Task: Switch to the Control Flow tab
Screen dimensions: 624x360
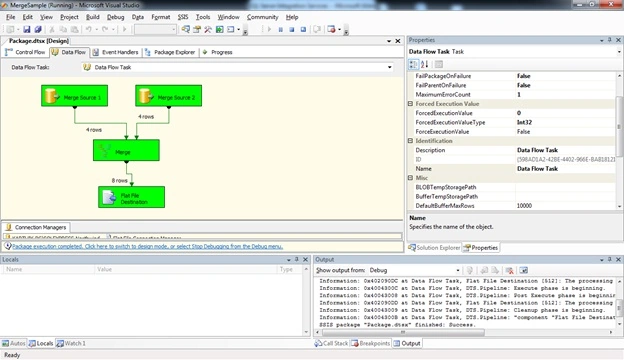Action: (x=25, y=52)
